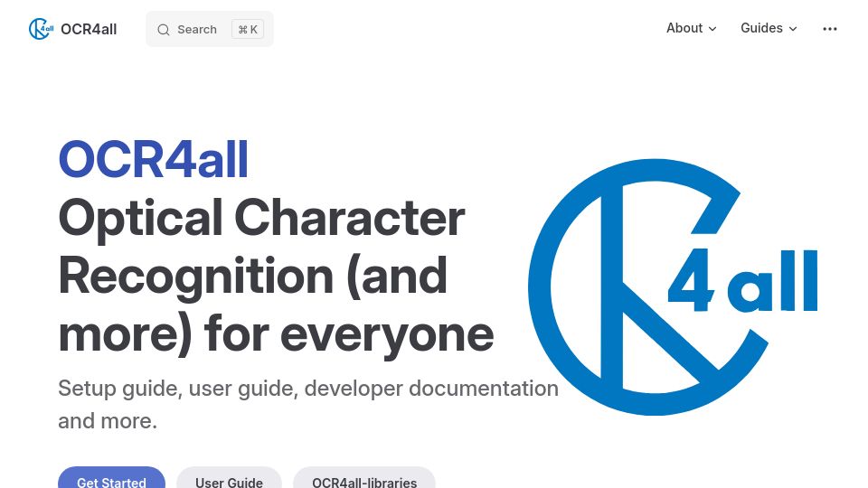This screenshot has height=488, width=868.
Task: Click the ⌘K shortcut badge
Action: click(248, 29)
